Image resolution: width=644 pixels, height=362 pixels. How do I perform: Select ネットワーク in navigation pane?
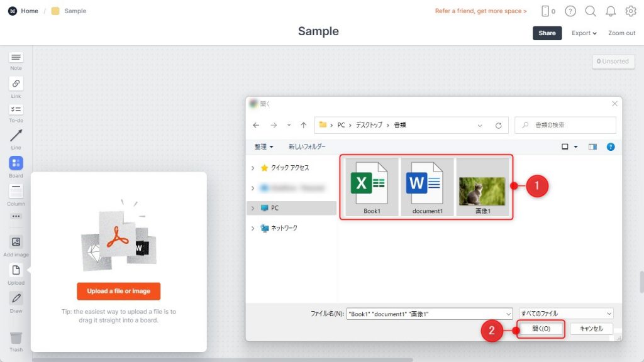284,228
